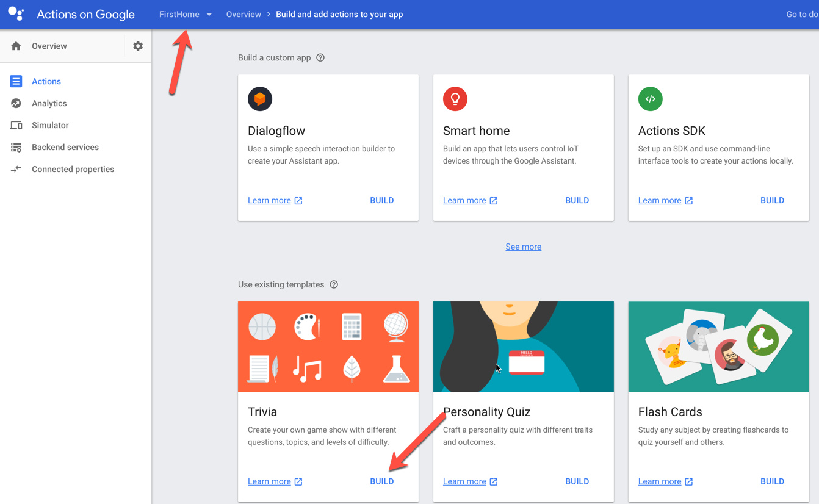Screen dimensions: 819x504
Task: Click BUILD on the Flash Cards card
Action: click(x=773, y=481)
